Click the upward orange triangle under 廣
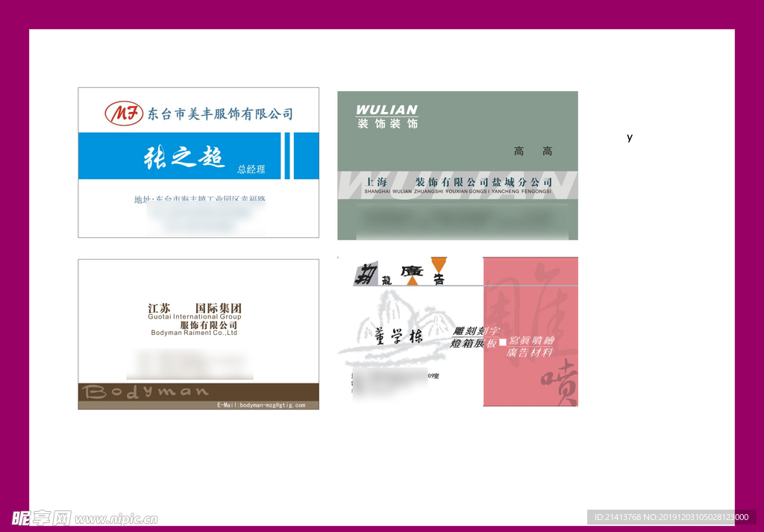The width and height of the screenshot is (764, 532). [413, 281]
